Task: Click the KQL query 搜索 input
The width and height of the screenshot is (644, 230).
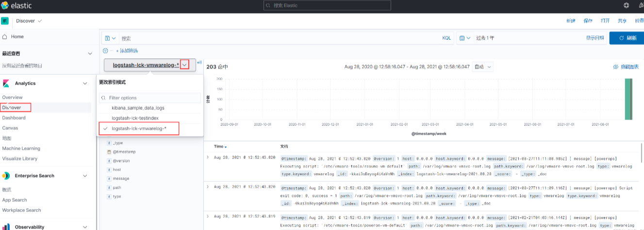Action: (279, 38)
